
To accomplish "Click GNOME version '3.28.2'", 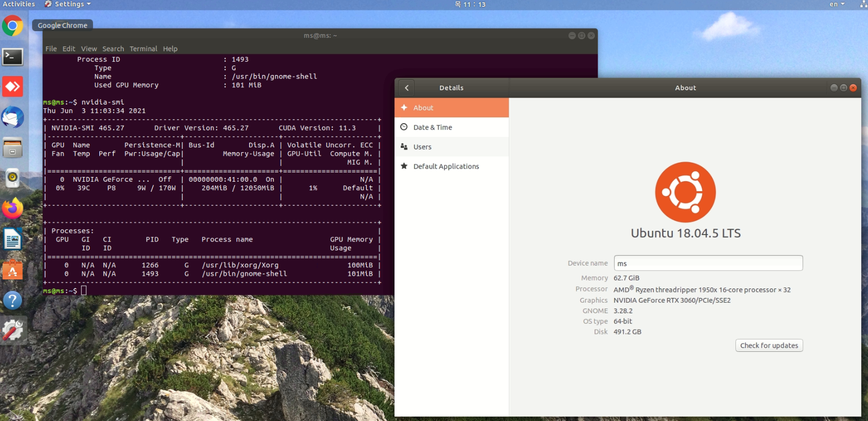I will coord(623,311).
